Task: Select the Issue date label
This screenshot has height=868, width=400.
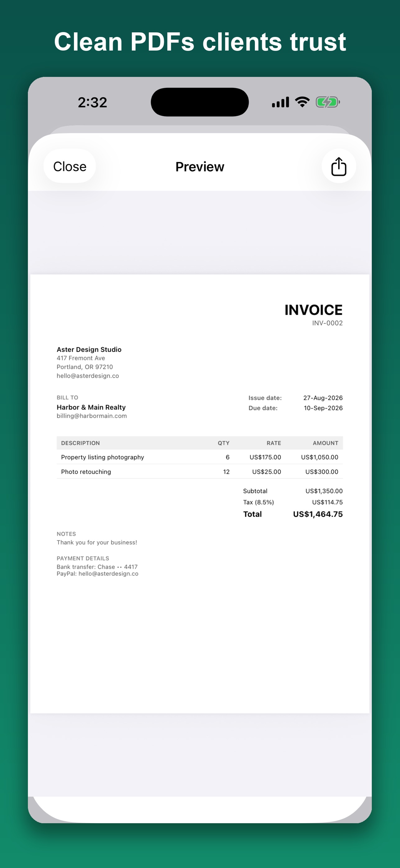Action: pos(265,398)
